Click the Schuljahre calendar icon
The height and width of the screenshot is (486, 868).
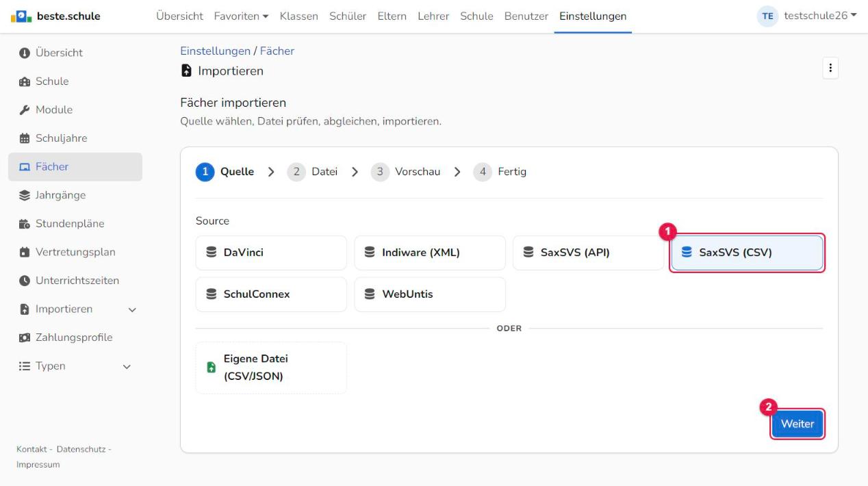(25, 138)
